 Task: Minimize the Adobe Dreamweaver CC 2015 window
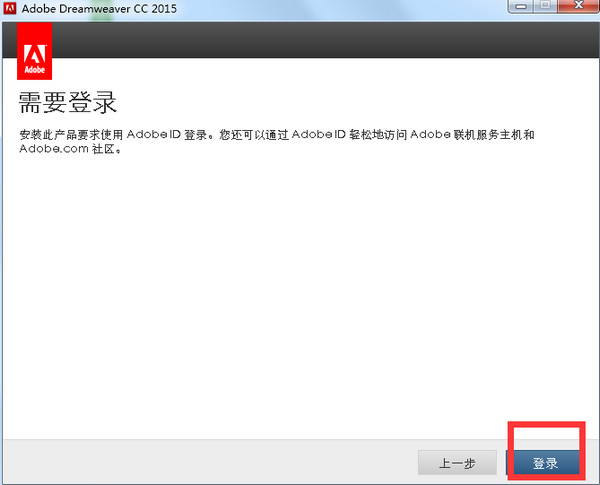tap(520, 6)
